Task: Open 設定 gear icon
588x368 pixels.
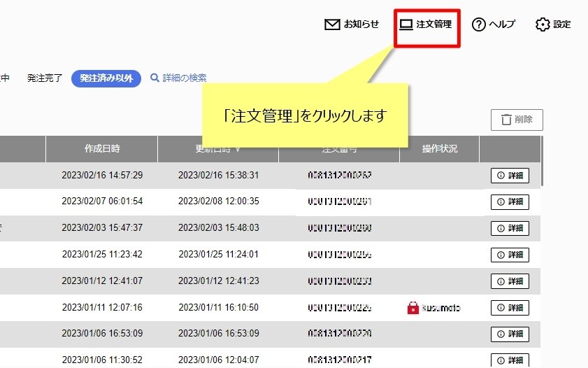Action: coord(543,24)
